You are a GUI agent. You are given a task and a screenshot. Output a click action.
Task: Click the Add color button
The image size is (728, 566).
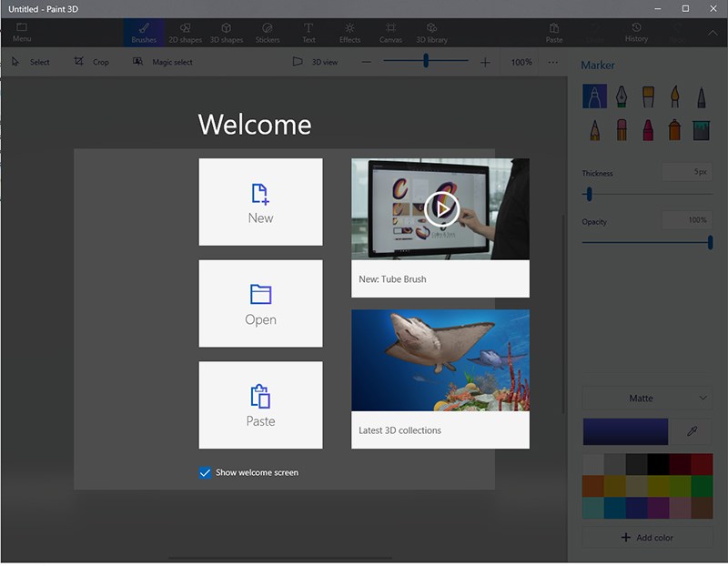pyautogui.click(x=647, y=538)
